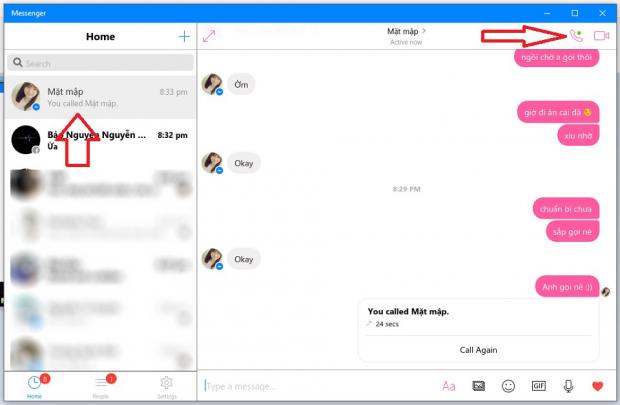Viewport: 620px width, 405px height.
Task: Open the Mặt mập conversation in list
Action: coord(100,97)
